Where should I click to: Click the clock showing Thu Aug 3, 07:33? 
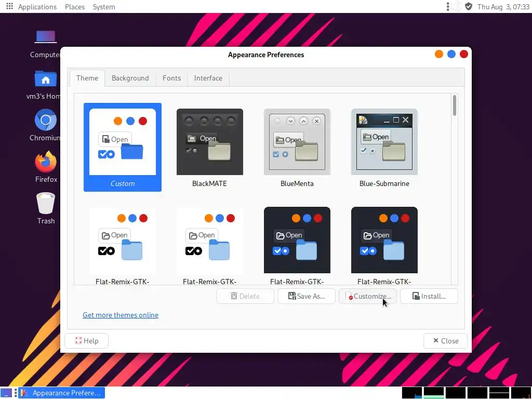(x=503, y=7)
